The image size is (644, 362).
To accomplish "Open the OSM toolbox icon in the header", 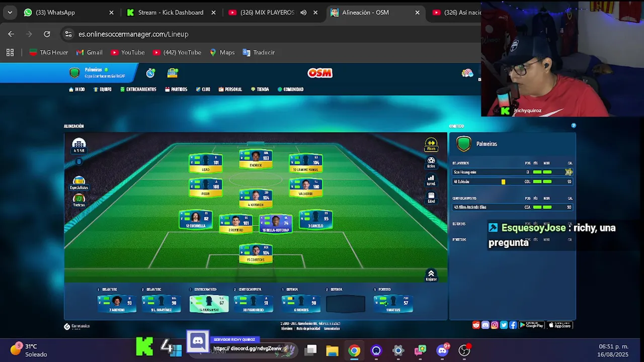I will pyautogui.click(x=173, y=73).
